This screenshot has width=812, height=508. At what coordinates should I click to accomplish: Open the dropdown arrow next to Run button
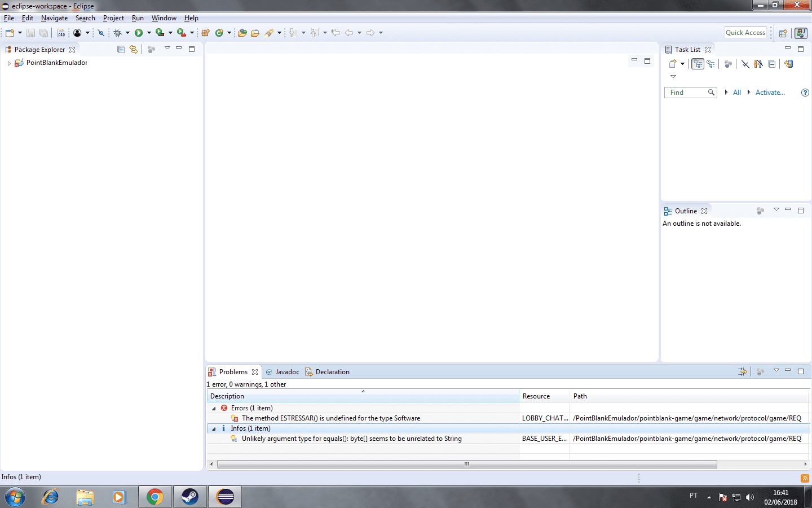tap(149, 33)
